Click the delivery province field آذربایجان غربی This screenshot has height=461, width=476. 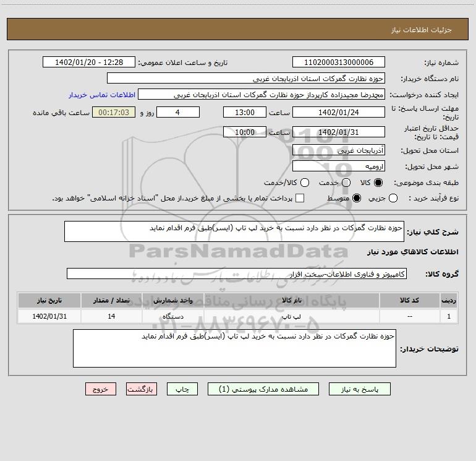tap(339, 150)
